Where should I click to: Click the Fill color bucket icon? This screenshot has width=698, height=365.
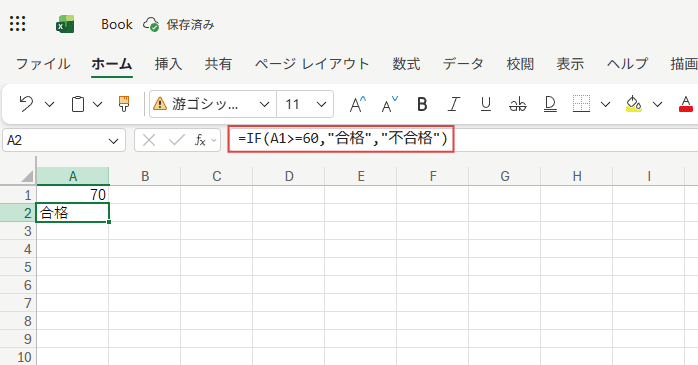tap(634, 104)
